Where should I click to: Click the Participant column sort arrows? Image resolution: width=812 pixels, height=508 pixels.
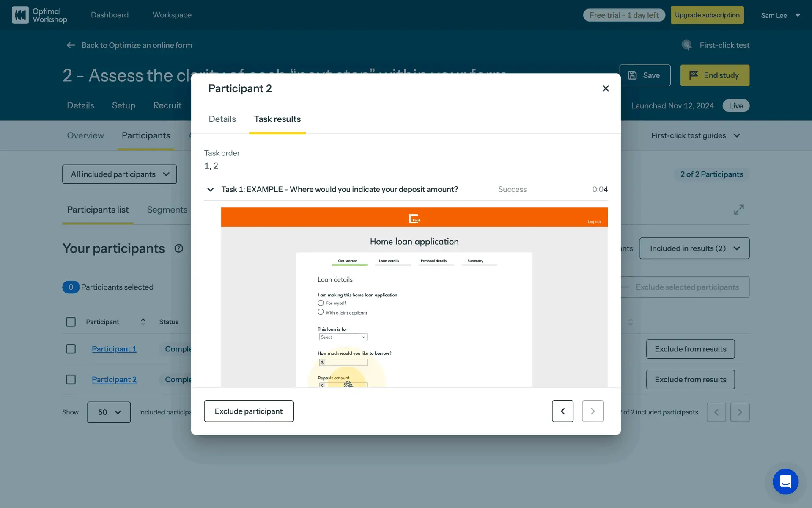[x=143, y=322]
